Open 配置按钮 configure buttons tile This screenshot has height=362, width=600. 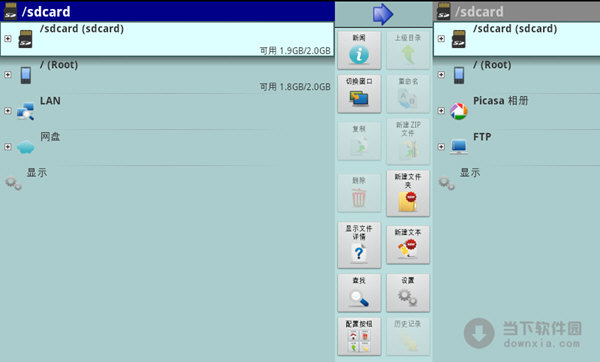click(x=359, y=336)
